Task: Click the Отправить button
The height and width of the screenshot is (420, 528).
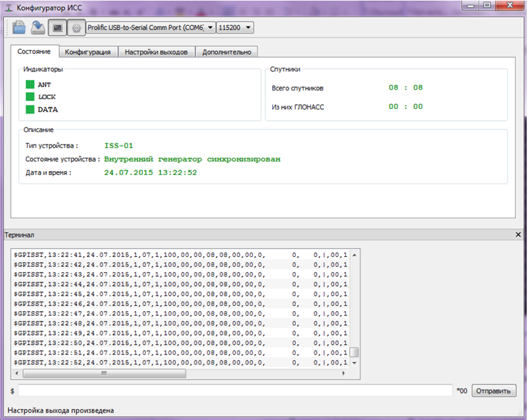Action: pos(494,391)
